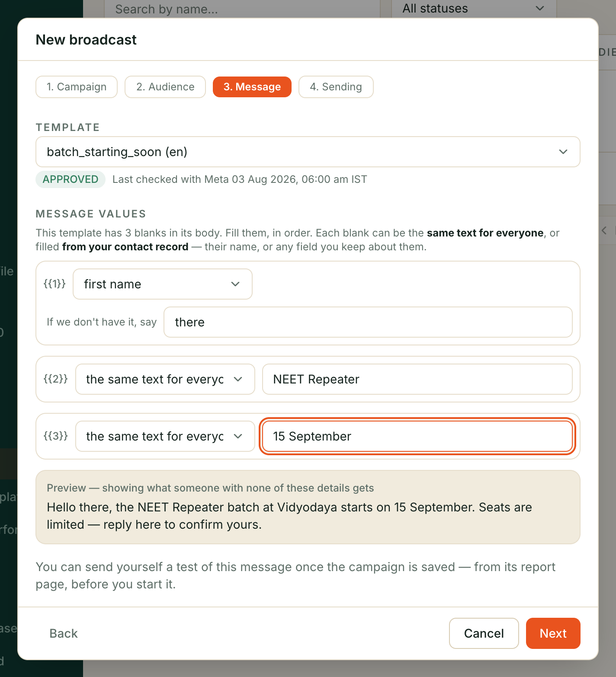Click the New broadcast dialog title
This screenshot has height=677, width=616.
coord(86,40)
